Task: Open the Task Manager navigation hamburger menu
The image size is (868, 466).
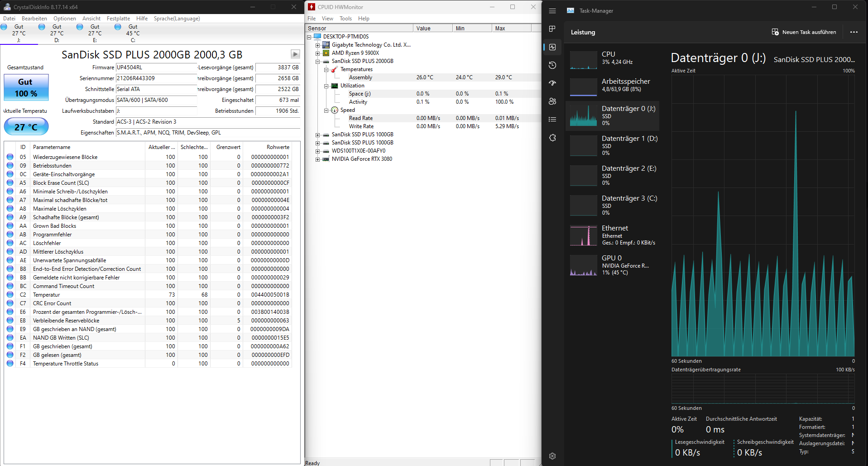Action: 552,11
